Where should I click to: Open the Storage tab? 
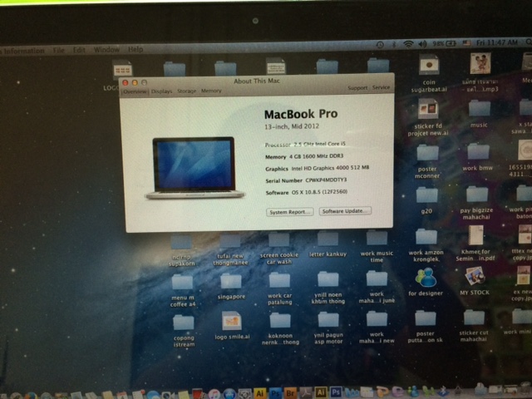pyautogui.click(x=186, y=91)
